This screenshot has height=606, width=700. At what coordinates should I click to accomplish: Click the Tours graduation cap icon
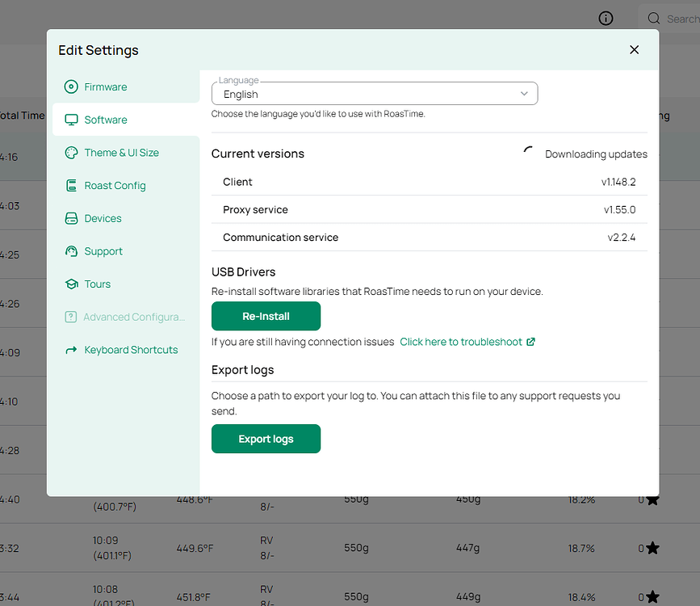click(x=71, y=284)
